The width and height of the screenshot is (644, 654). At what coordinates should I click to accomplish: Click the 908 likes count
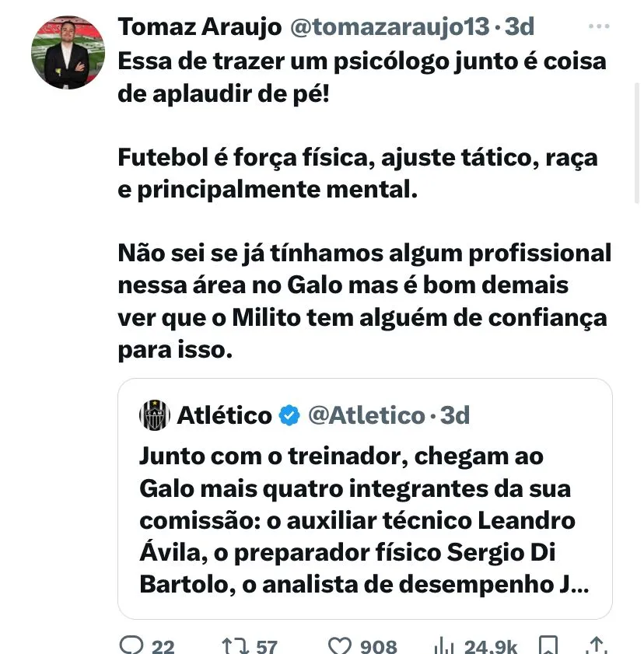click(379, 645)
